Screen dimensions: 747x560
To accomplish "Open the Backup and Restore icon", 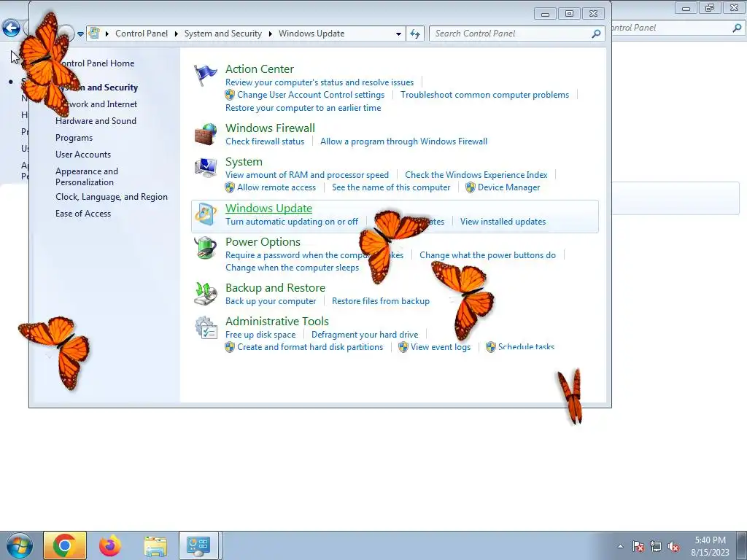I will tap(206, 294).
